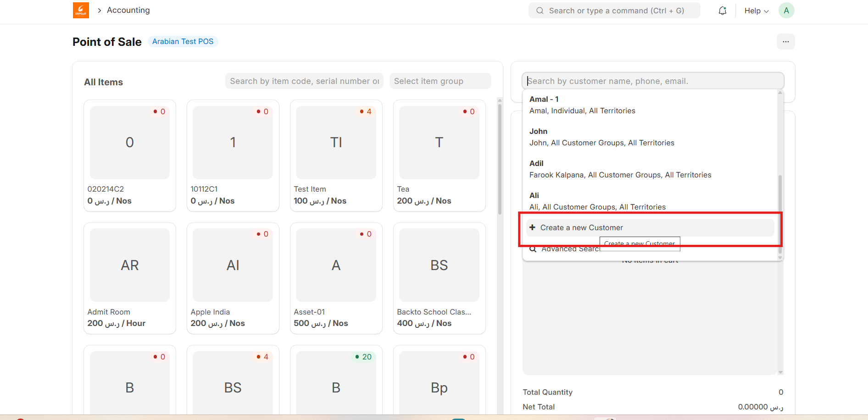Choose Create a new Customer option
Image resolution: width=868 pixels, height=420 pixels.
[650, 227]
